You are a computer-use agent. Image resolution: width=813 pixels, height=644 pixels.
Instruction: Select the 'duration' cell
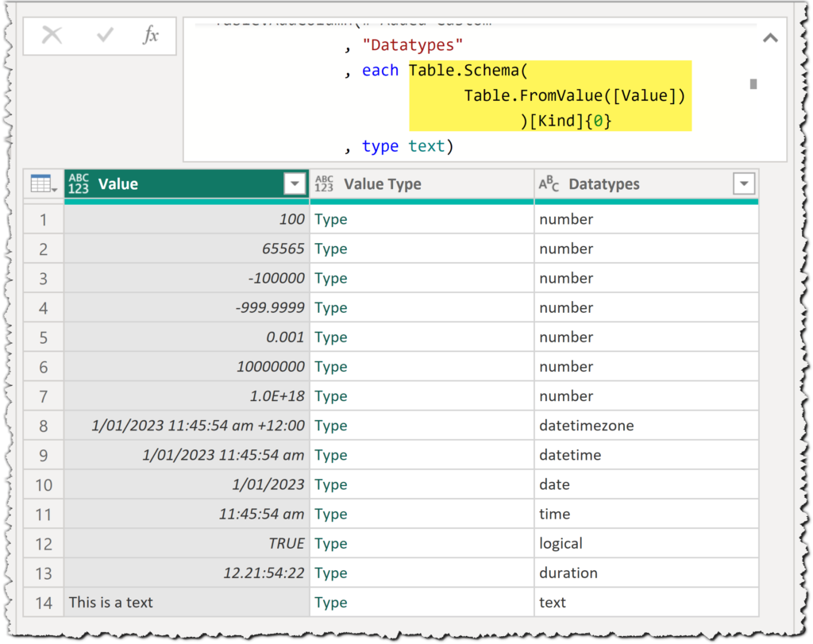[646, 573]
